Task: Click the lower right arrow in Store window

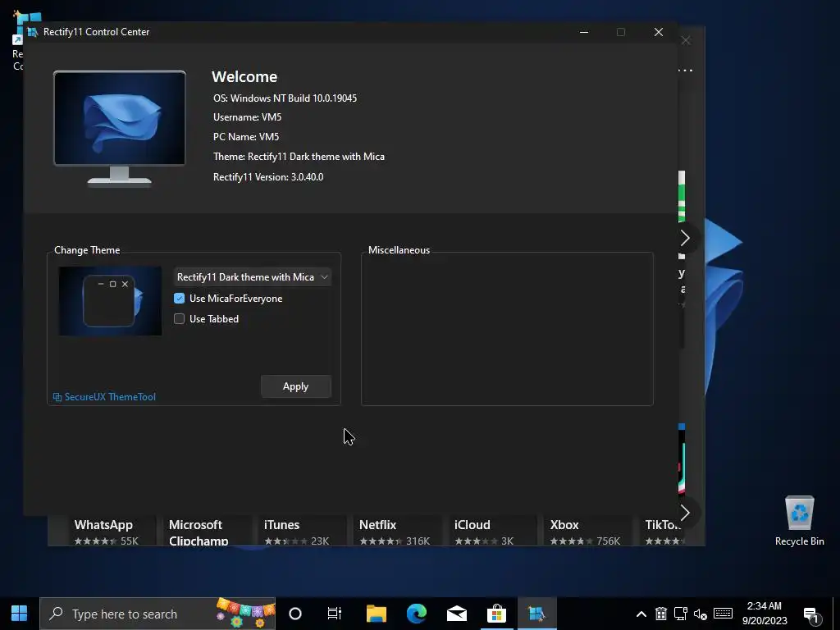Action: (x=685, y=513)
